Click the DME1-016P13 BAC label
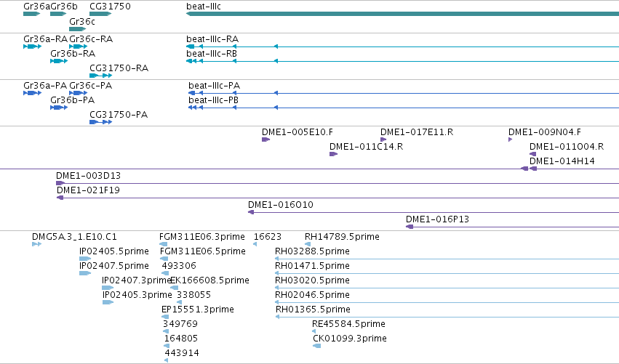This screenshot has height=364, width=619. [x=437, y=219]
